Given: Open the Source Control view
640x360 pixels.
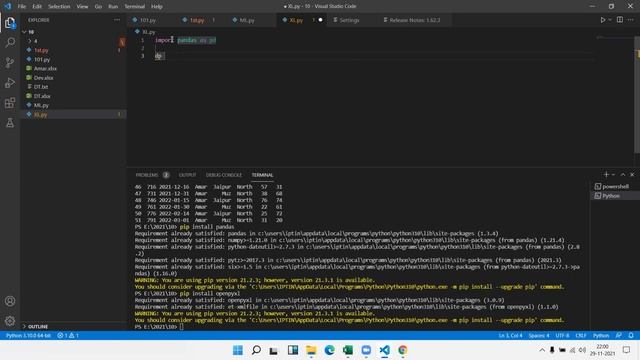Looking at the screenshot, I should tap(10, 62).
